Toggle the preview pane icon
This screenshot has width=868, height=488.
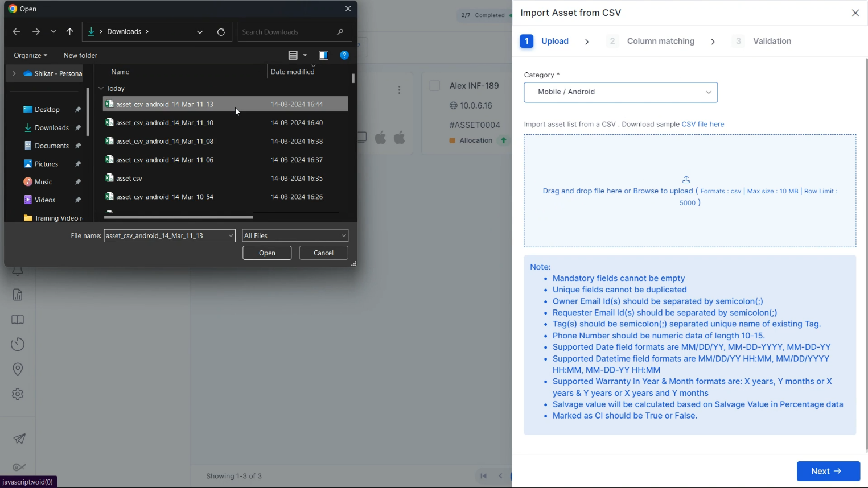(324, 55)
